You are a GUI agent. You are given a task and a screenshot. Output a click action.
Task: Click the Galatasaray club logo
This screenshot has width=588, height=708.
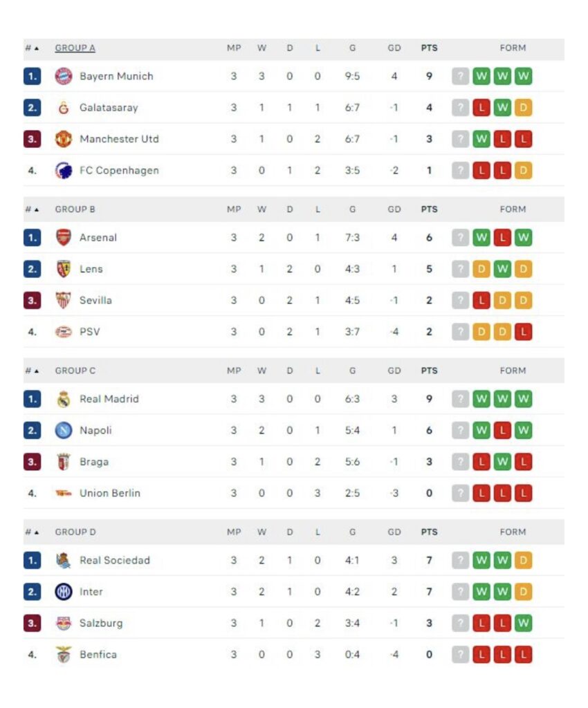point(64,108)
